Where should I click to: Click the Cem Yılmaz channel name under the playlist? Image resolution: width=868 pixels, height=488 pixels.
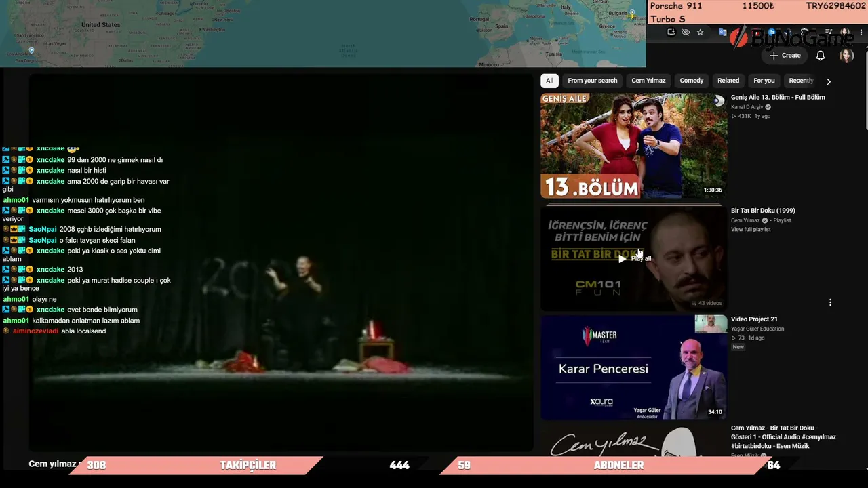pyautogui.click(x=745, y=220)
